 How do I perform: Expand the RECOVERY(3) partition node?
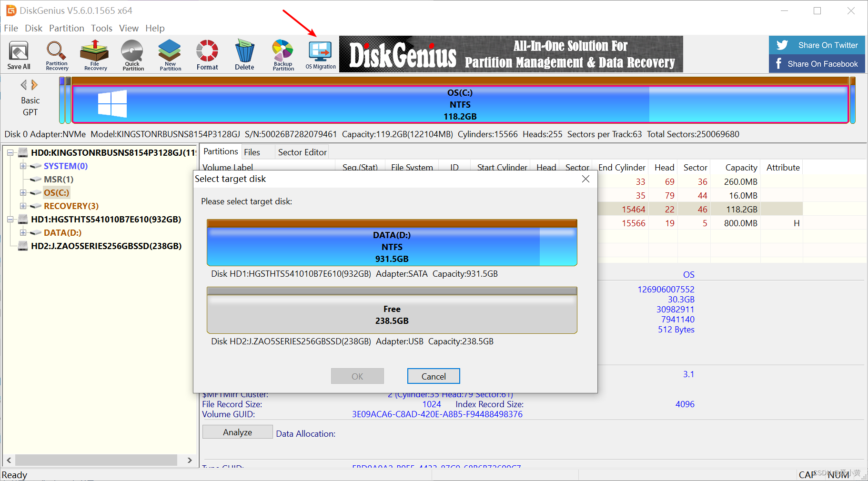(x=23, y=206)
